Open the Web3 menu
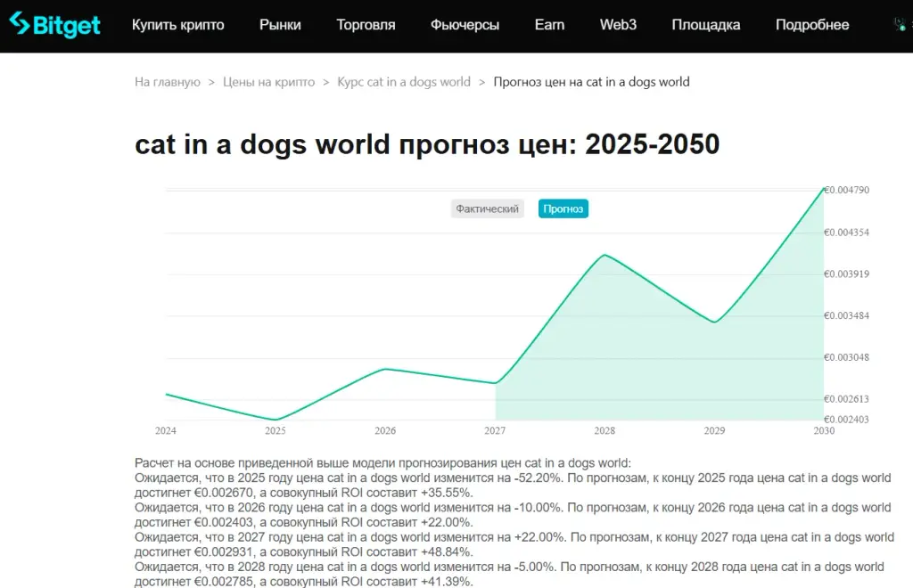 click(x=618, y=25)
